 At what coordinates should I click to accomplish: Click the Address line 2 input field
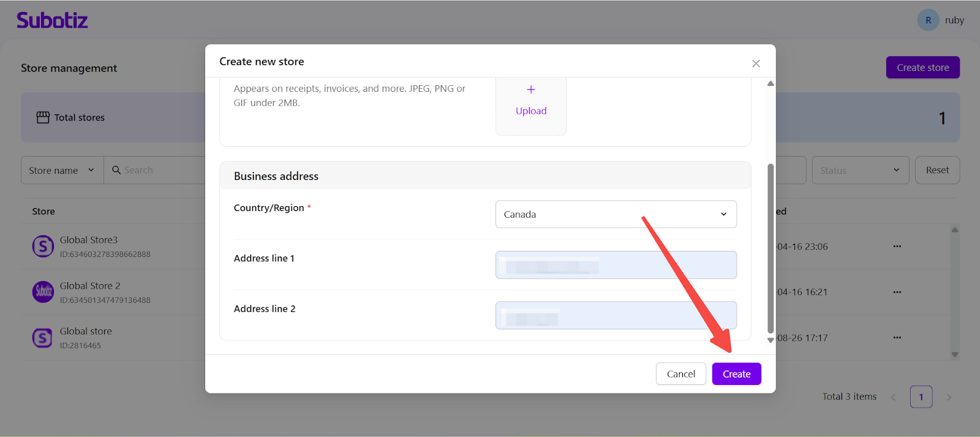[616, 315]
